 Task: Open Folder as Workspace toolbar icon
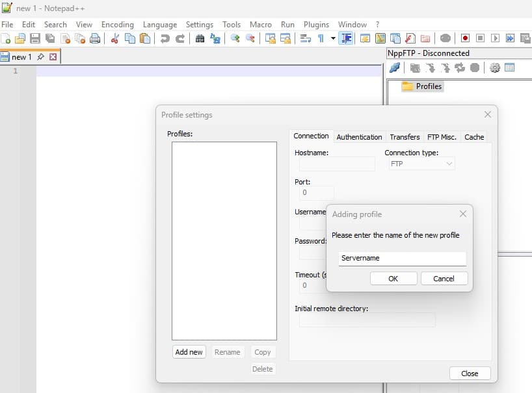425,38
